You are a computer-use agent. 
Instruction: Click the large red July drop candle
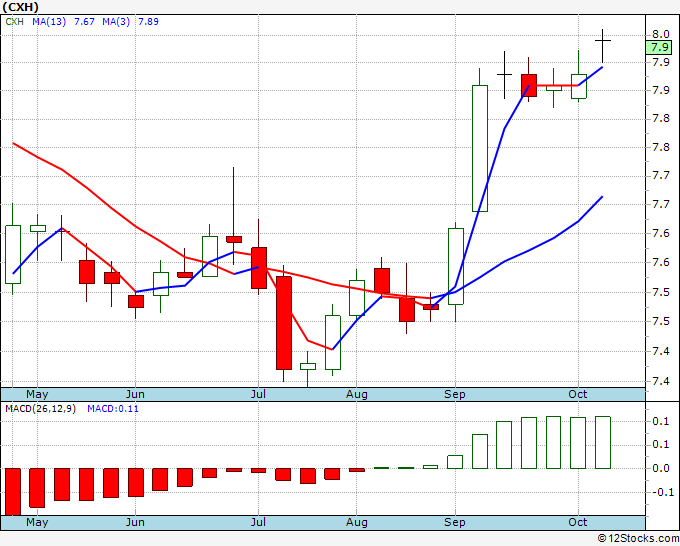(x=284, y=323)
